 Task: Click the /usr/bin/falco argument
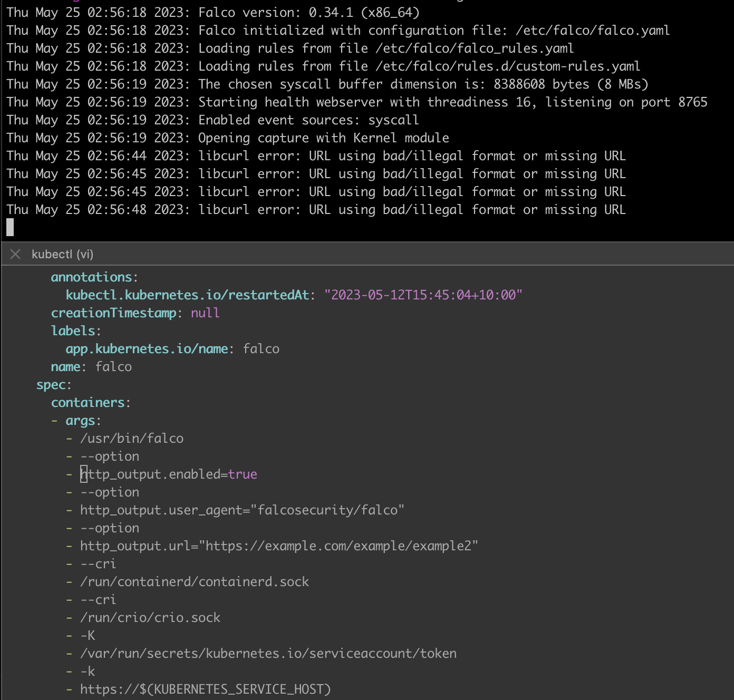pyautogui.click(x=132, y=438)
